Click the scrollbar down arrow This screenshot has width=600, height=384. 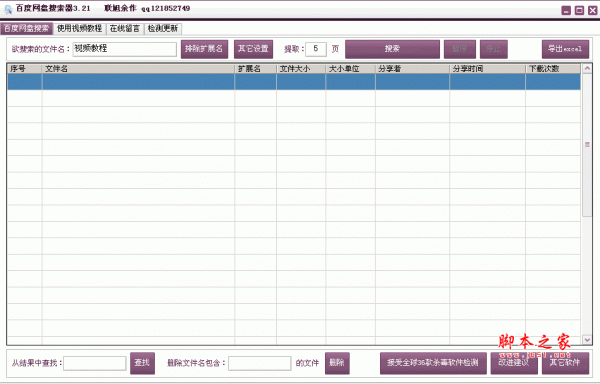coord(587,339)
